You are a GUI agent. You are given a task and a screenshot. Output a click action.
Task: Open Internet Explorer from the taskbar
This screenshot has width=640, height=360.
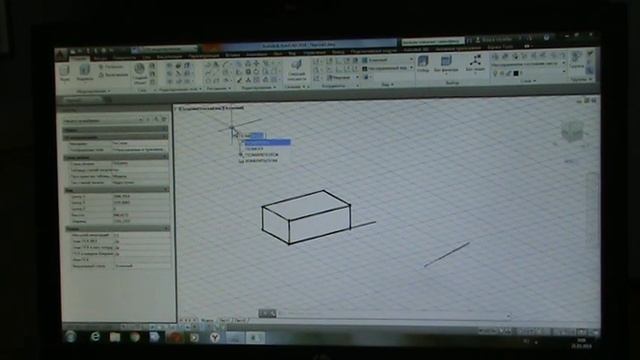click(x=95, y=337)
